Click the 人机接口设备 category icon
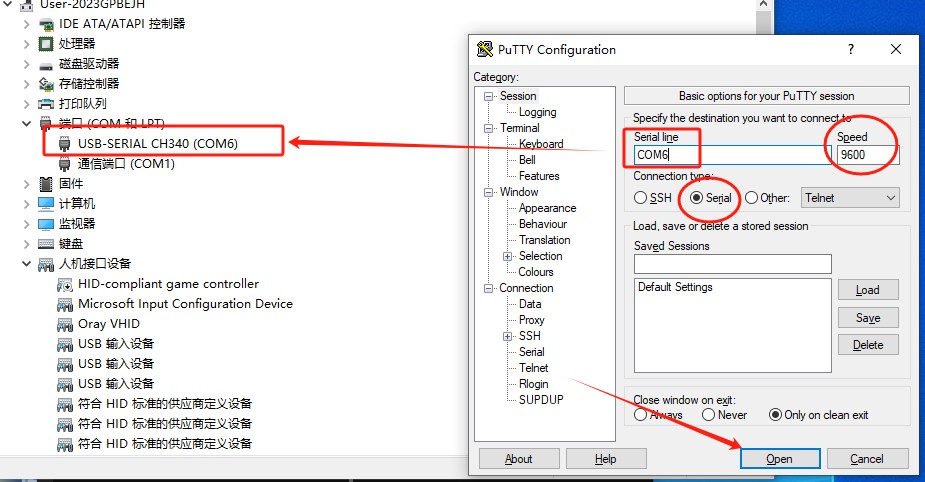Image resolution: width=925 pixels, height=482 pixels. coord(46,264)
